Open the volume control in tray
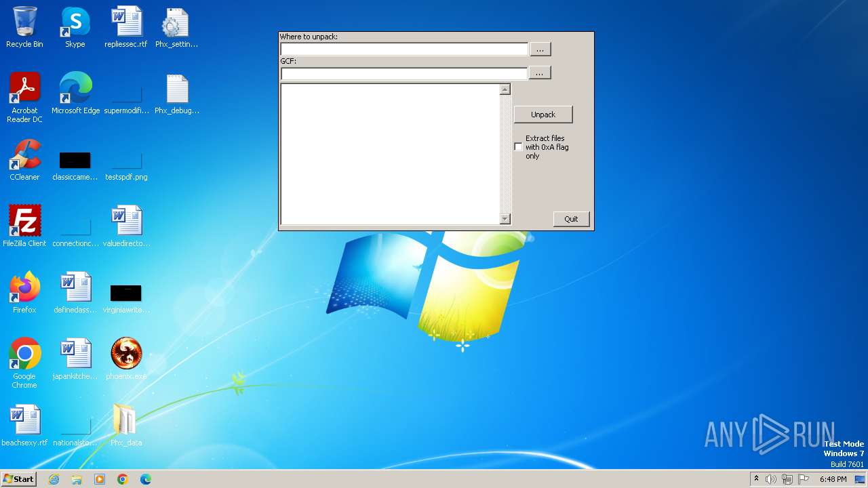The height and width of the screenshot is (488, 868). 771,479
